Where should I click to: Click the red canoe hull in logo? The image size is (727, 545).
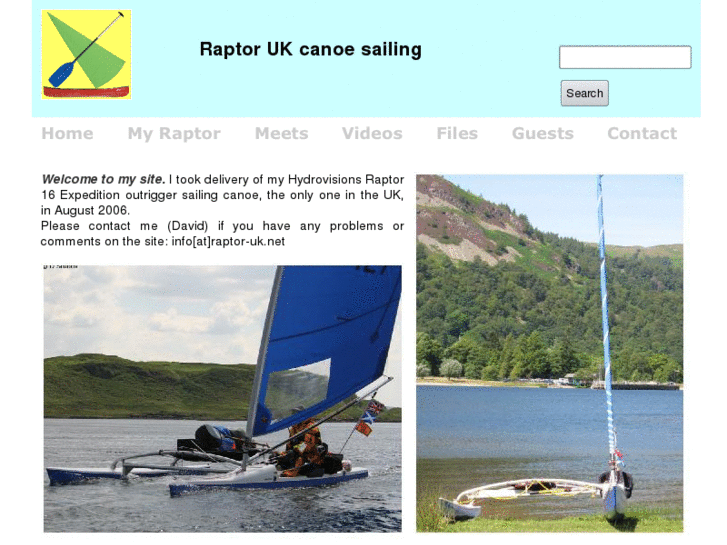86,92
